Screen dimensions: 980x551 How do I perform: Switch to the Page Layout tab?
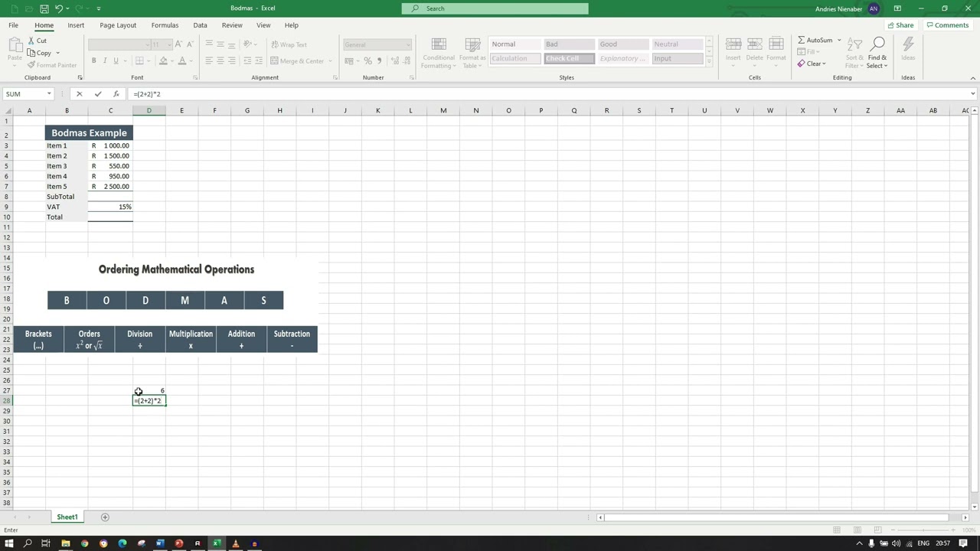[118, 25]
